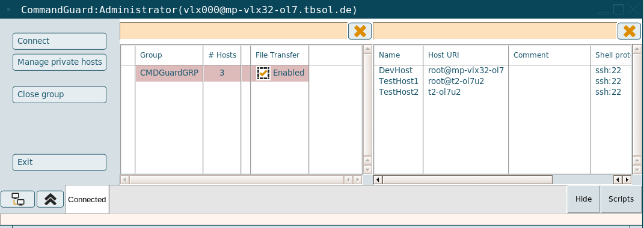644x228 pixels.
Task: Toggle File Transfer Enabled checkbox for CMDGuardGRP
Action: click(x=263, y=73)
